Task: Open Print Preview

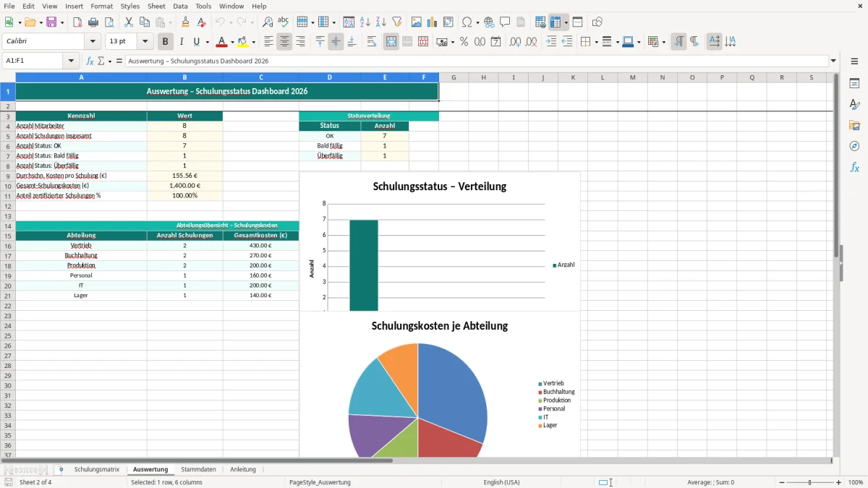Action: coord(109,22)
